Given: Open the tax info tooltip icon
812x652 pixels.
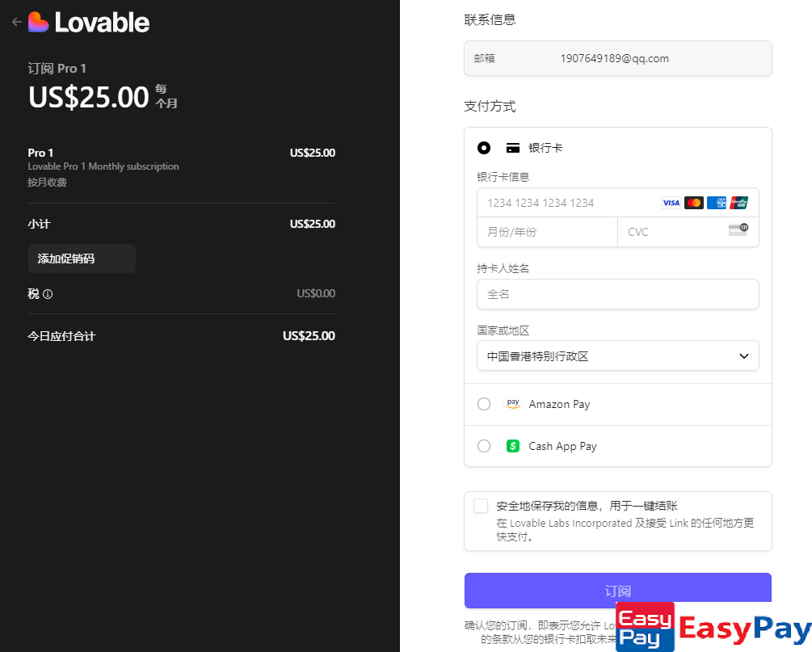Looking at the screenshot, I should 48,294.
